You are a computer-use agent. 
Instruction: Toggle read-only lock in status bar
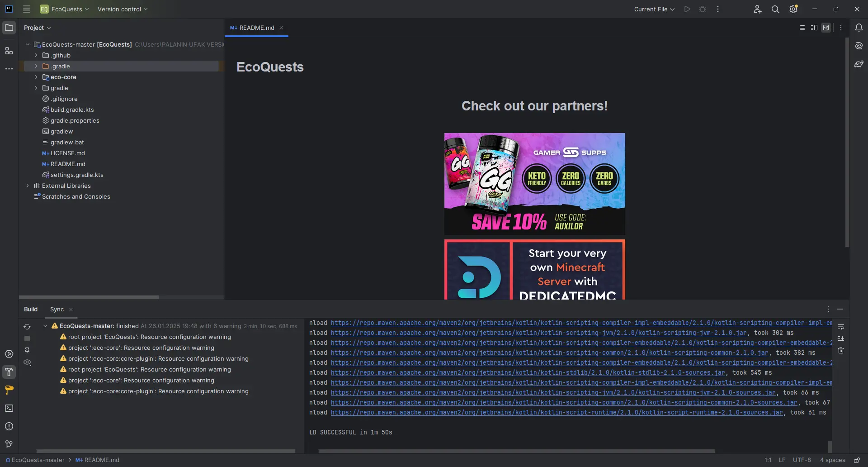click(x=857, y=460)
